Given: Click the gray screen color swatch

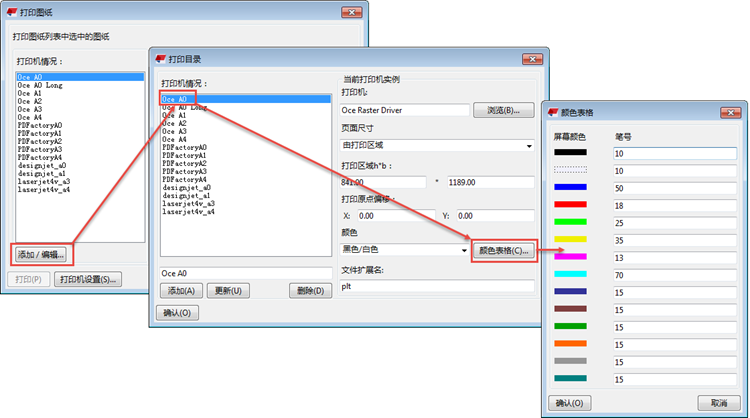Looking at the screenshot, I should point(570,361).
